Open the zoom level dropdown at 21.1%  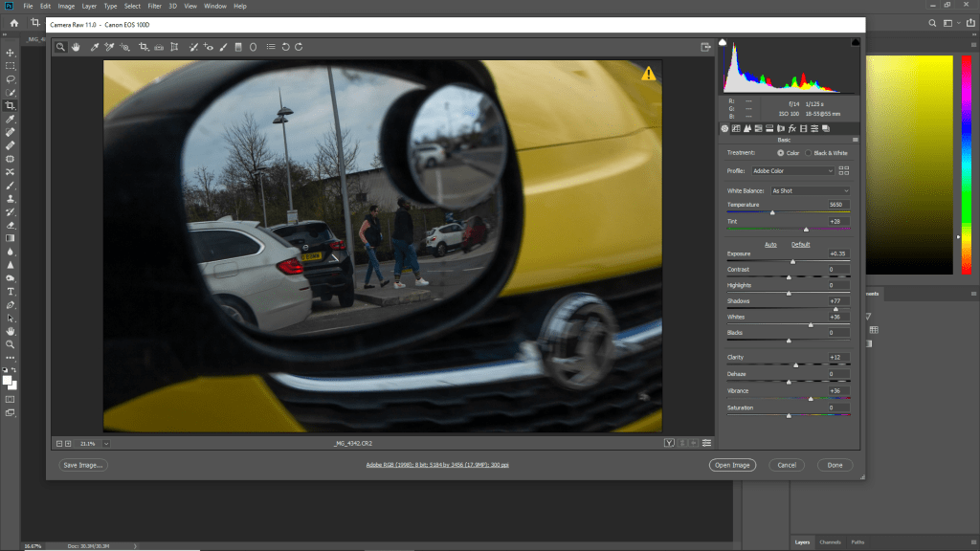point(106,443)
